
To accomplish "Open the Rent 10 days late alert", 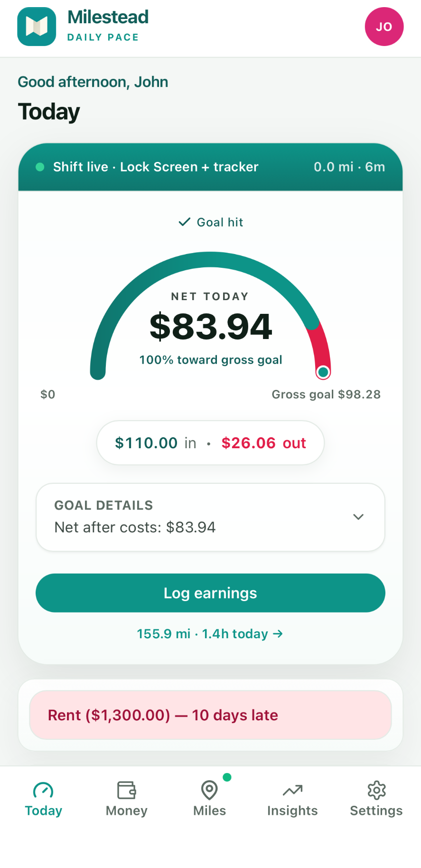I will (x=210, y=715).
